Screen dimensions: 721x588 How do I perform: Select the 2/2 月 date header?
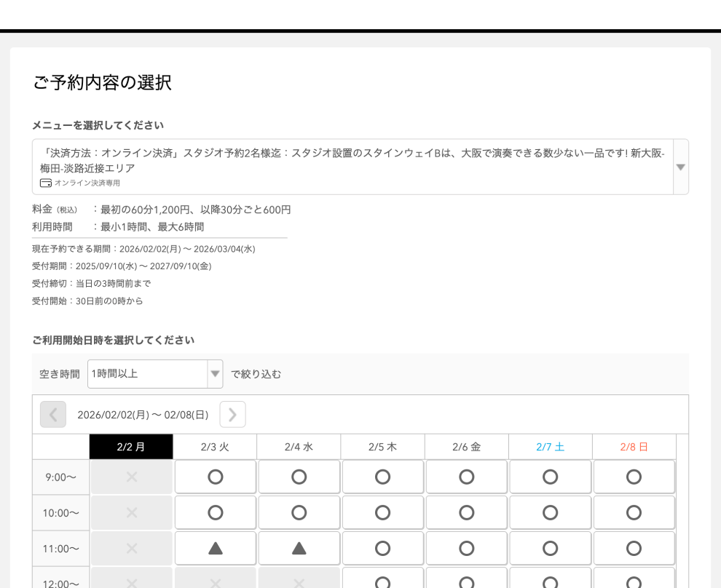pos(131,446)
